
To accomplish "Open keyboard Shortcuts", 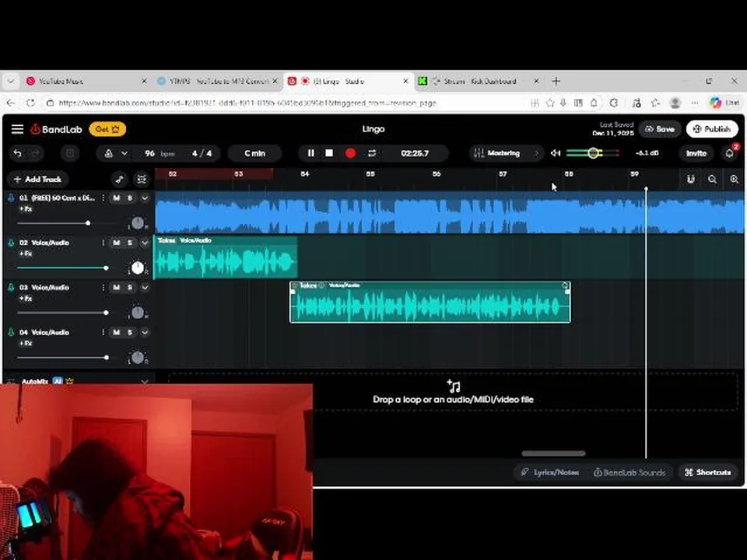I will [708, 472].
